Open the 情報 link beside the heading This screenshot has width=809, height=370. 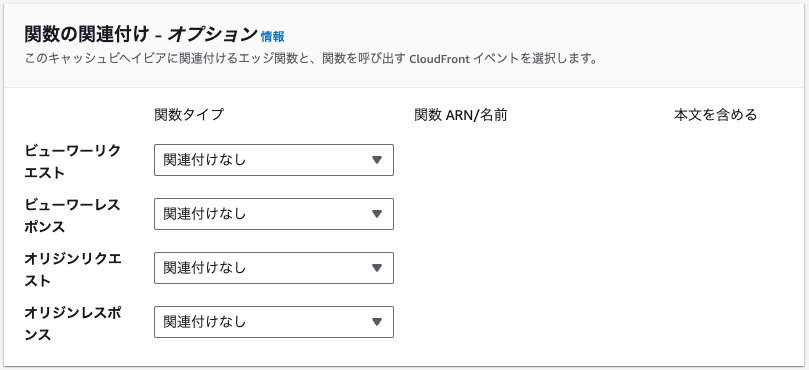point(272,36)
